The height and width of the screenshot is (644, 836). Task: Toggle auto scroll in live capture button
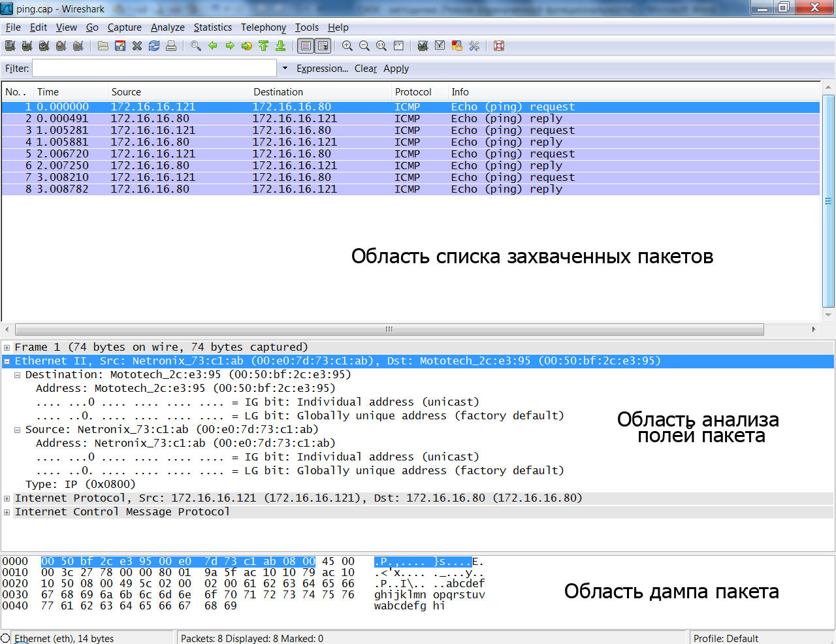coord(323,46)
